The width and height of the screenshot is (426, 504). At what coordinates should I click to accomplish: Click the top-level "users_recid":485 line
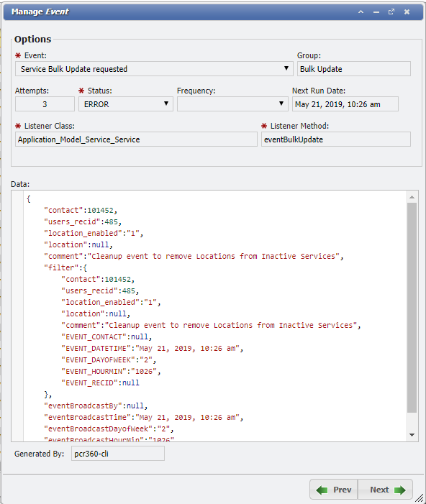83,221
